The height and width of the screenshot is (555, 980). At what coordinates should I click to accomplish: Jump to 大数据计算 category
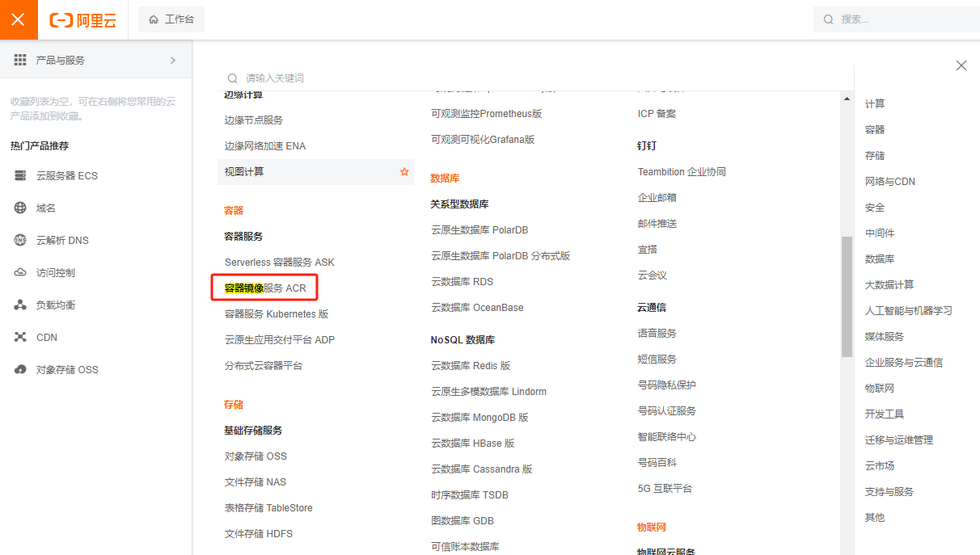tap(889, 284)
